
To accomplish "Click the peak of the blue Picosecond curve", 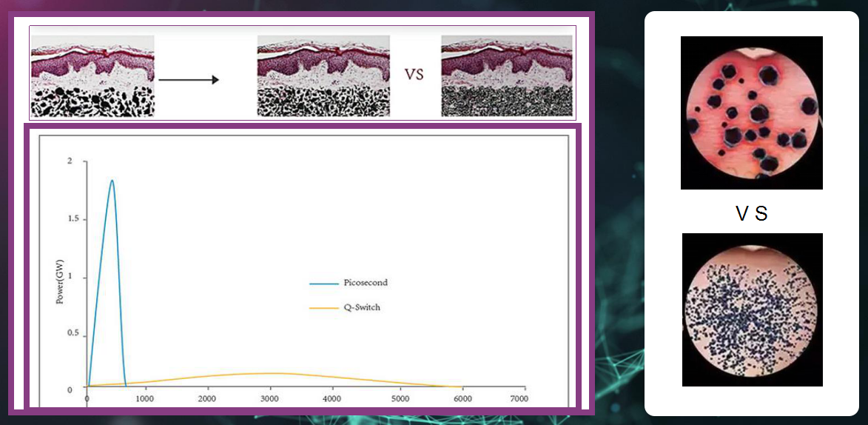I will [112, 180].
